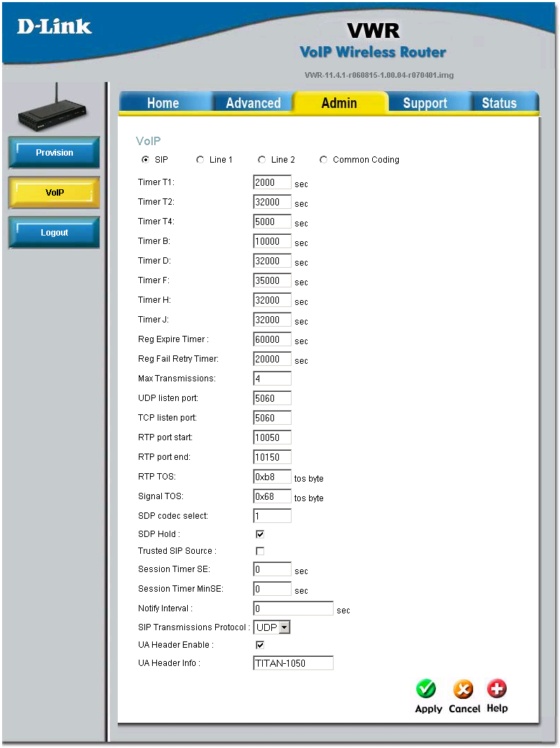This screenshot has height=748, width=560.
Task: Click the Reg Fail Retry Timer field
Action: 272,359
